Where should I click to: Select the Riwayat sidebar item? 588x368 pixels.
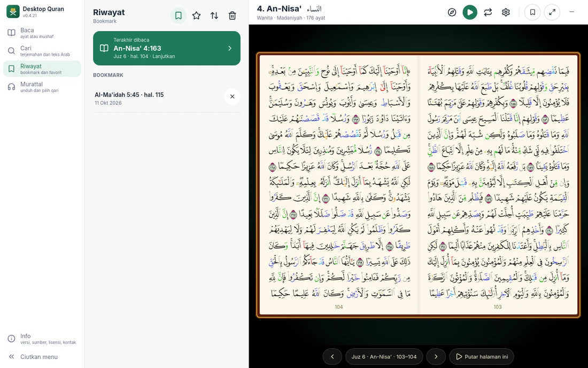coord(42,69)
